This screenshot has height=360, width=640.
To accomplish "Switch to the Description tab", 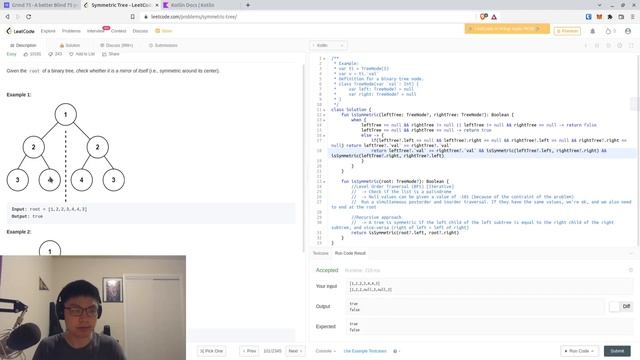I will tap(23, 45).
